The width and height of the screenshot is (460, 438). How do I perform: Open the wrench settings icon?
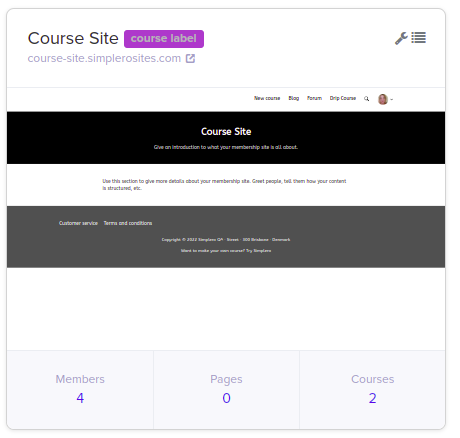click(401, 38)
